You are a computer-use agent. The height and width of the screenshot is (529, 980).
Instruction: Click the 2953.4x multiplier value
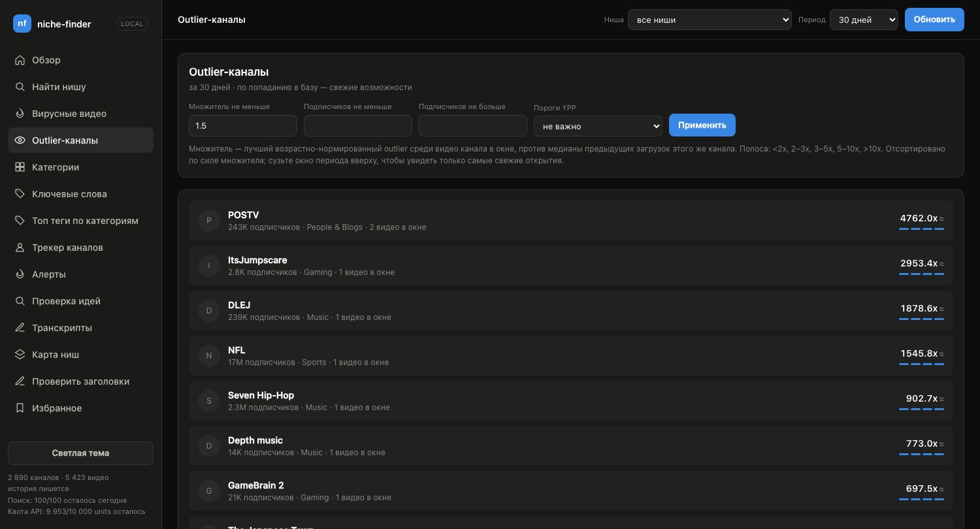[x=919, y=263]
